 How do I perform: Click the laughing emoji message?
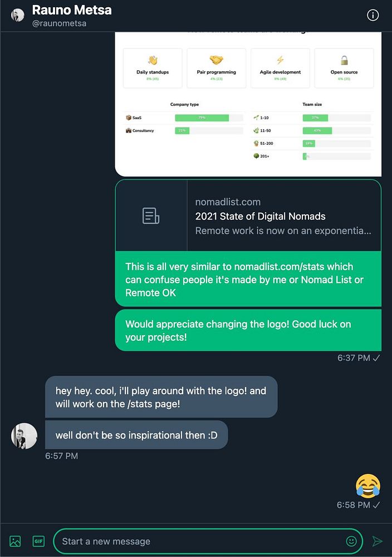click(x=368, y=486)
